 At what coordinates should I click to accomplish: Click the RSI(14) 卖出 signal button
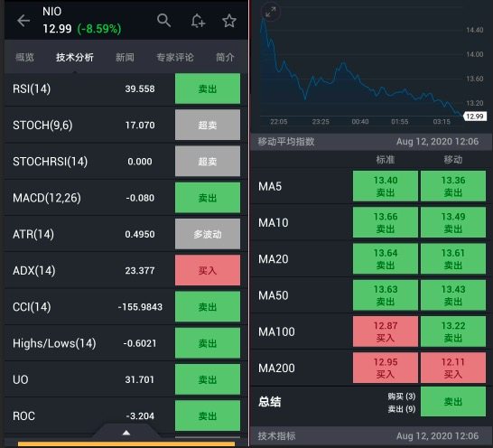pyautogui.click(x=208, y=89)
